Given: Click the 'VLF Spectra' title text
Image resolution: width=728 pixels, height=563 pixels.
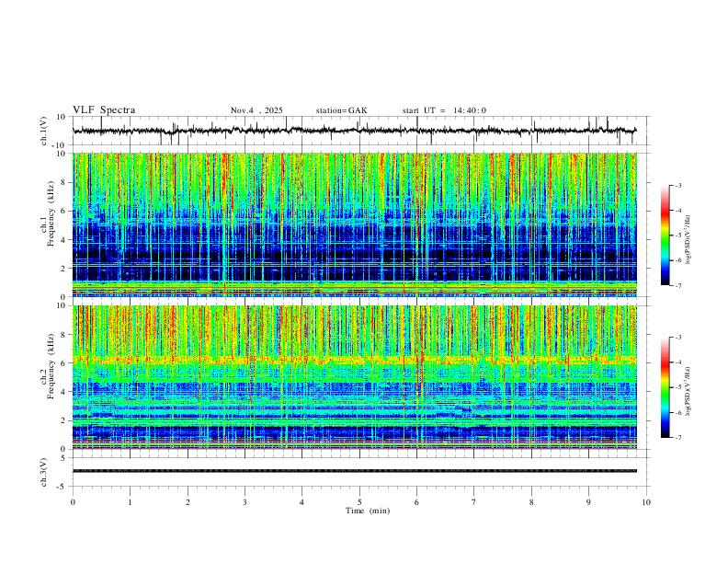Looking at the screenshot, I should (104, 110).
